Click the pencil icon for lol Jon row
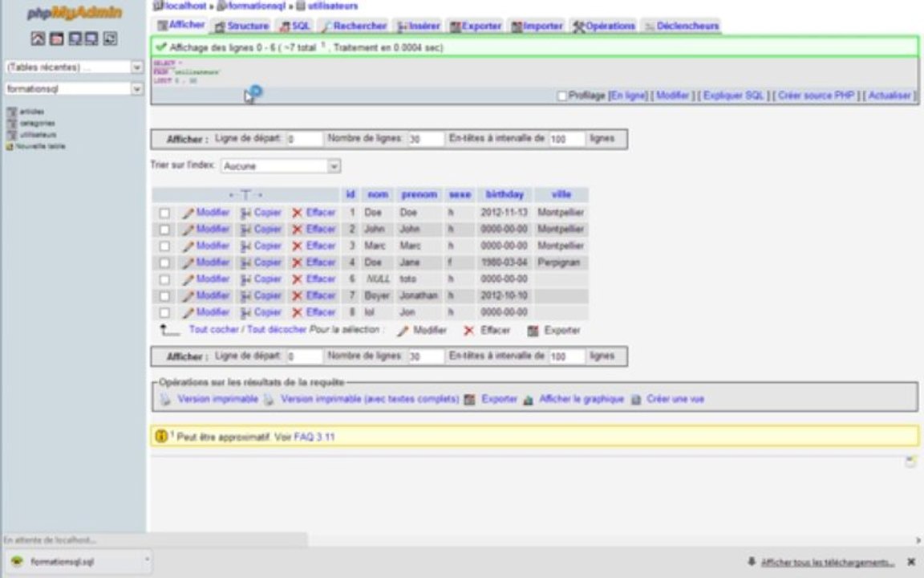The height and width of the screenshot is (578, 924). pos(188,312)
